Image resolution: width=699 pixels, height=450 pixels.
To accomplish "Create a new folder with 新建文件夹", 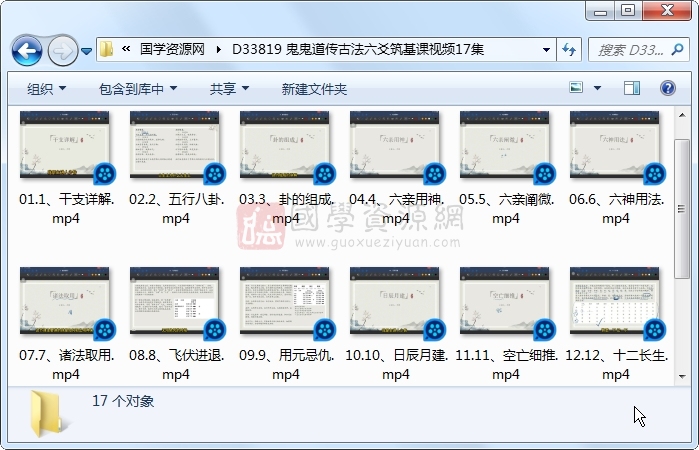I will (314, 89).
